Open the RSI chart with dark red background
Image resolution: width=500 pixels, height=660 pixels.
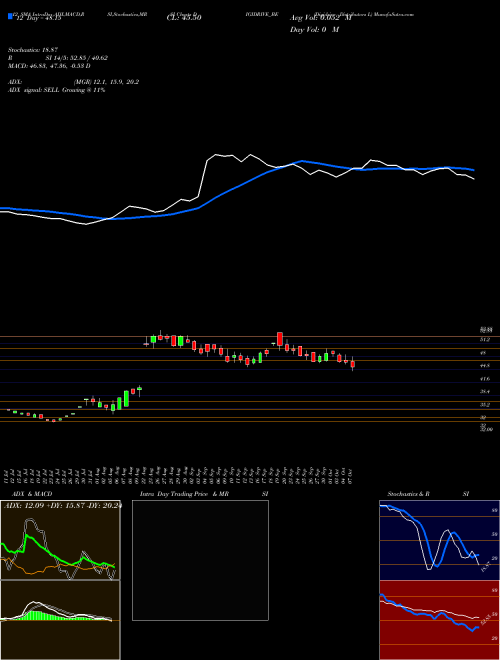[439, 620]
